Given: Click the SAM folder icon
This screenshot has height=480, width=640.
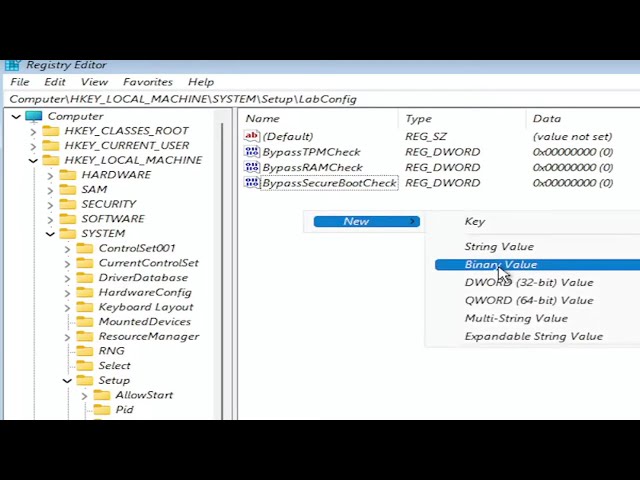Looking at the screenshot, I should point(68,190).
